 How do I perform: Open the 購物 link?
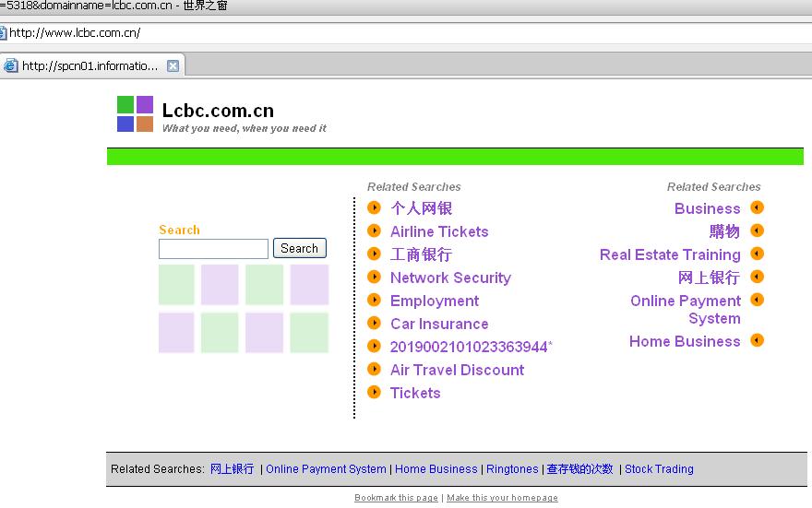coord(724,231)
